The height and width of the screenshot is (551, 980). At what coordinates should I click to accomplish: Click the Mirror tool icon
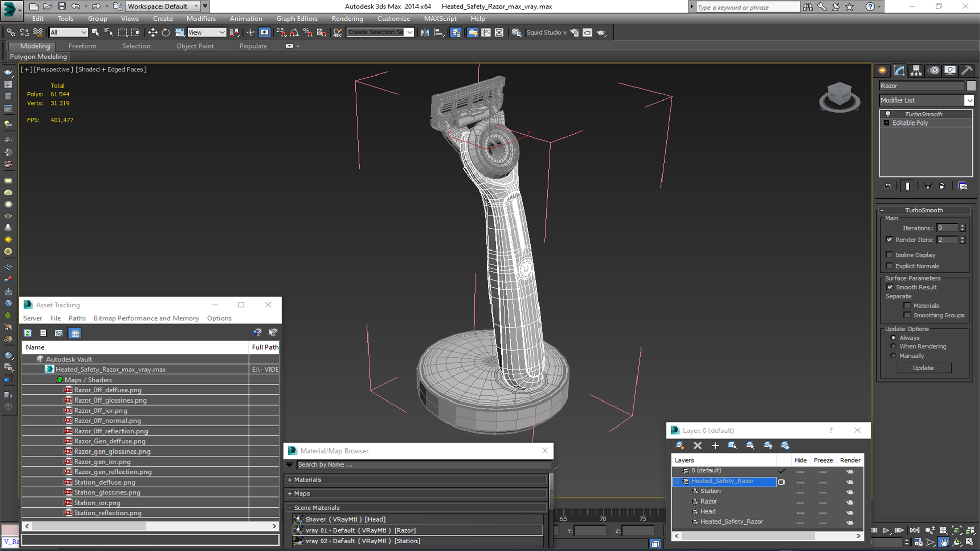pos(425,32)
